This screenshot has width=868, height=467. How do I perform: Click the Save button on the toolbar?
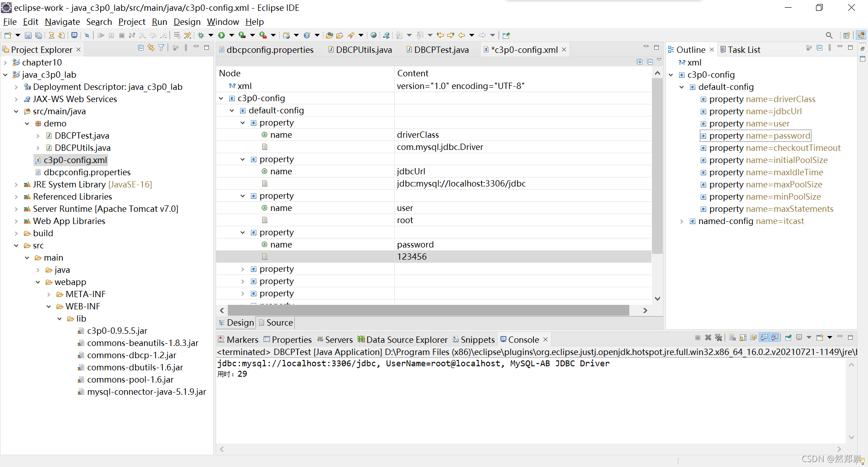tap(28, 35)
